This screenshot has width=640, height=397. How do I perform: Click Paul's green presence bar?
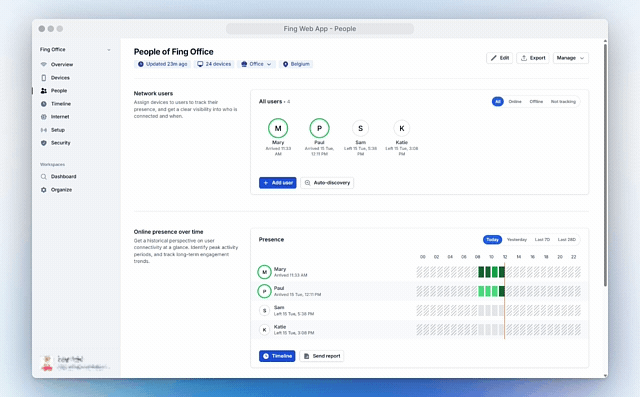coord(491,291)
